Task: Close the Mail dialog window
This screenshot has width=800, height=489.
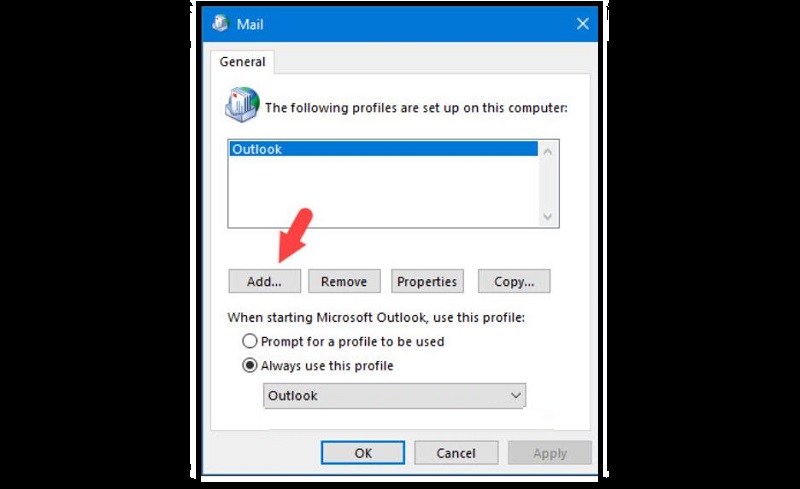Action: [x=583, y=23]
